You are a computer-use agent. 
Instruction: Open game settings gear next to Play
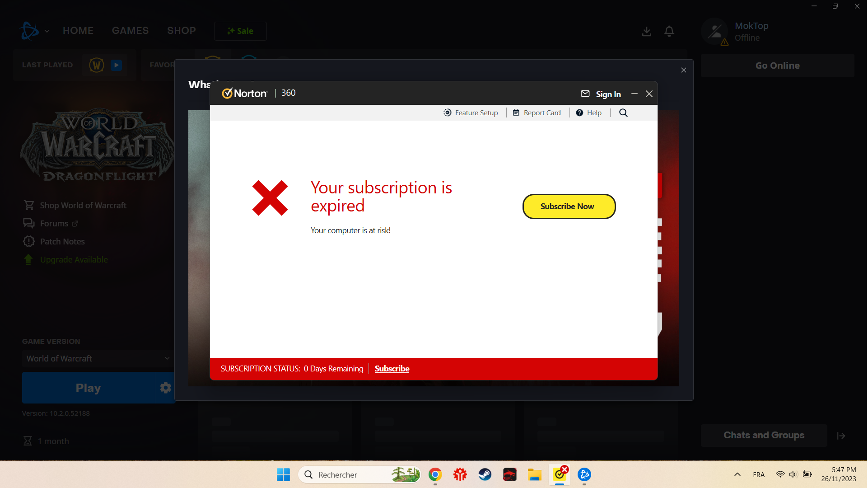click(x=166, y=388)
